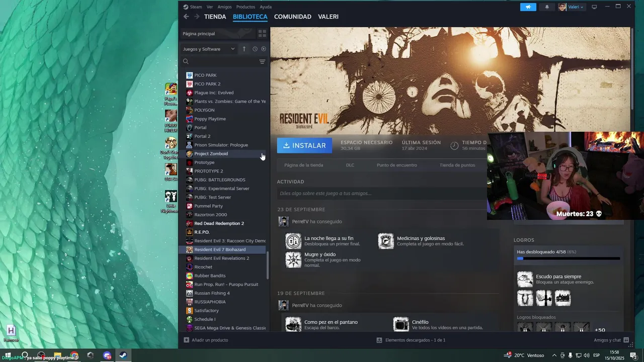The height and width of the screenshot is (362, 644).
Task: Open the Steam announcements megaphone button
Action: coord(528,7)
